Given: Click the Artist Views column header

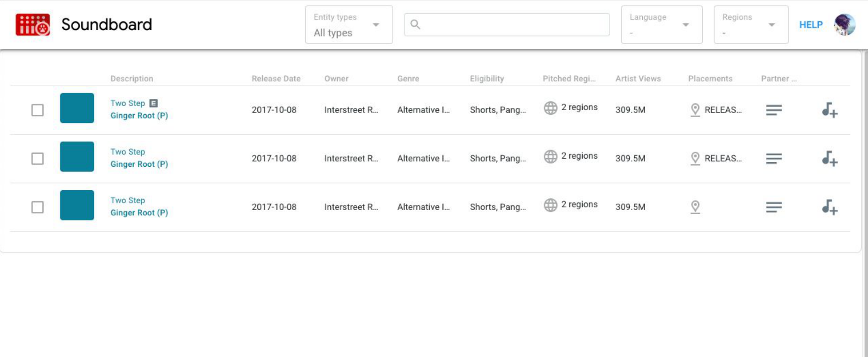Looking at the screenshot, I should 638,79.
